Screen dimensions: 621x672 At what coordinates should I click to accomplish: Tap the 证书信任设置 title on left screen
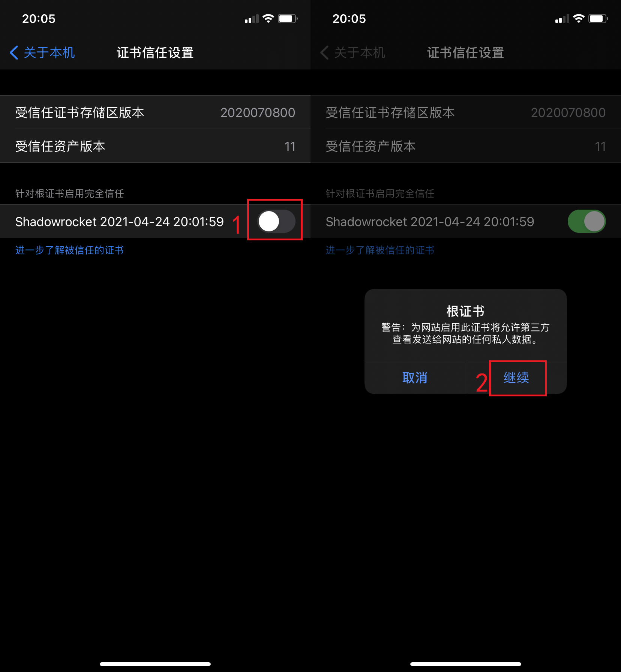[x=155, y=52]
